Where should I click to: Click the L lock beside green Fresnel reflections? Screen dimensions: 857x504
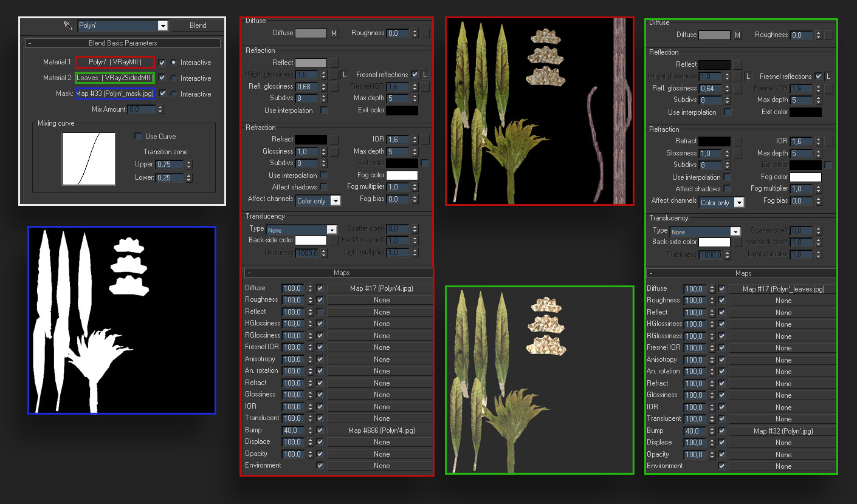click(x=828, y=77)
